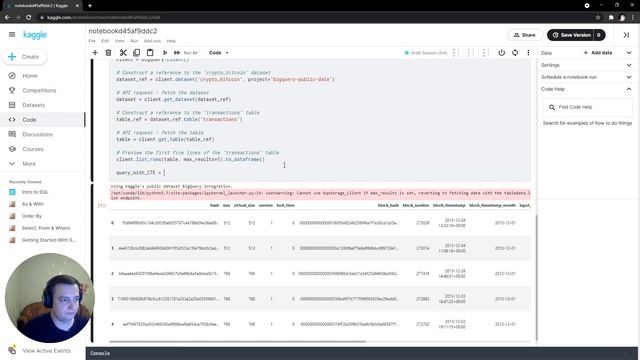The image size is (640, 360).
Task: Open the hamburger menu beside Kaggle logo
Action: coord(12,35)
